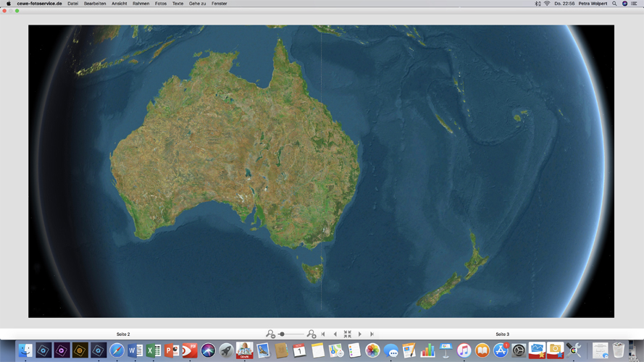The image size is (644, 362).
Task: Open Pages from the Dock
Action: point(409,350)
